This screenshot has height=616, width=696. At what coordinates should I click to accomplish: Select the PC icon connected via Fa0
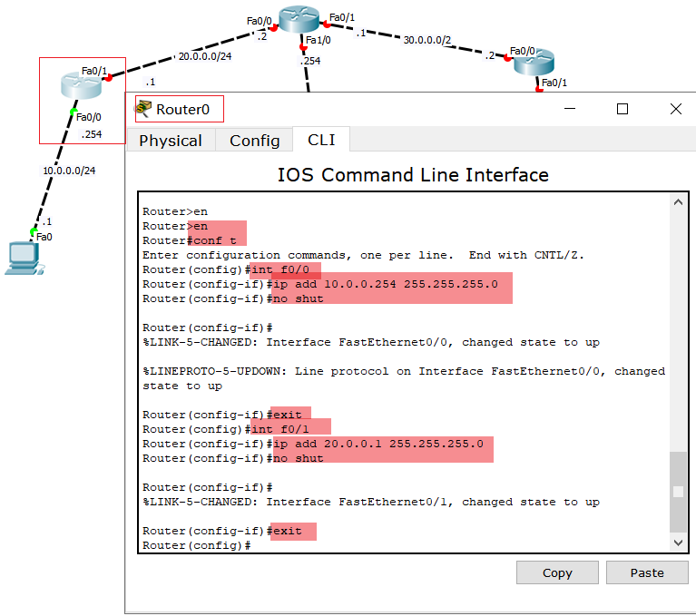point(24,259)
